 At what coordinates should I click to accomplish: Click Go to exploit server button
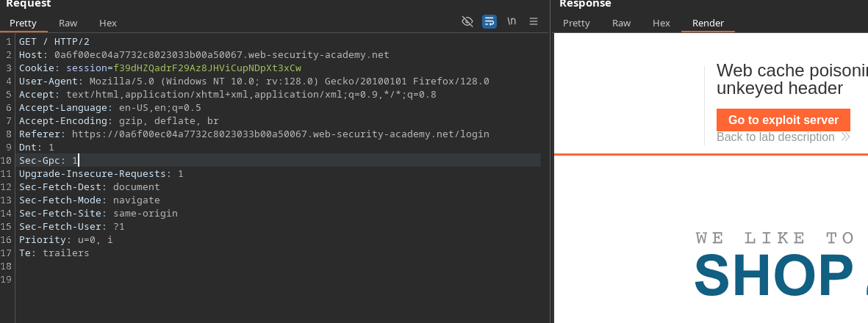[783, 120]
